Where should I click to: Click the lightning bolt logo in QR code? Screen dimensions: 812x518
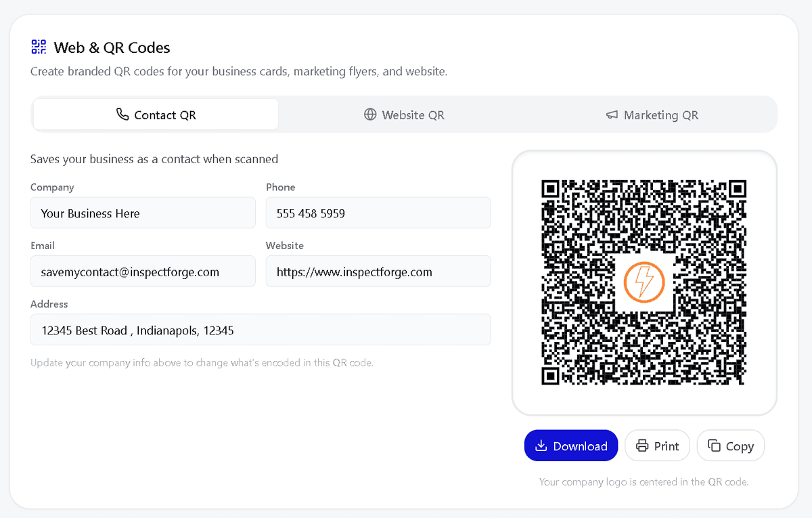[x=644, y=282]
